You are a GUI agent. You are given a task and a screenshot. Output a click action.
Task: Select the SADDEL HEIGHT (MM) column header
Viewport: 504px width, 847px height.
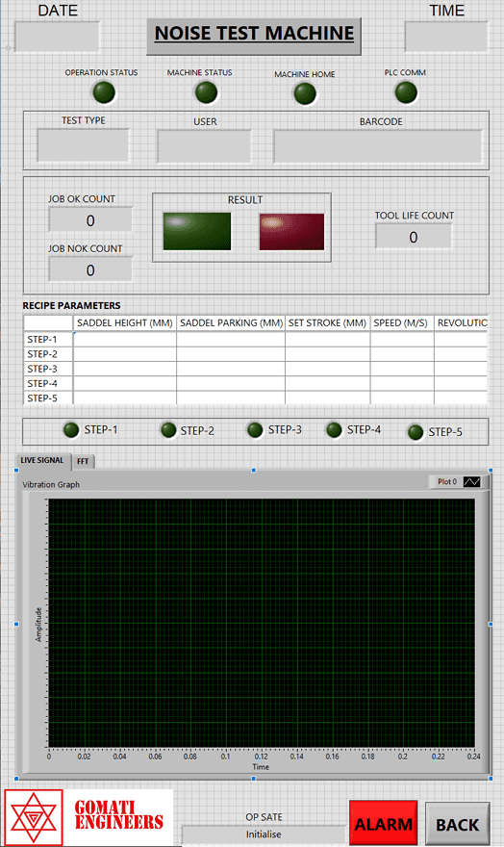tap(125, 323)
